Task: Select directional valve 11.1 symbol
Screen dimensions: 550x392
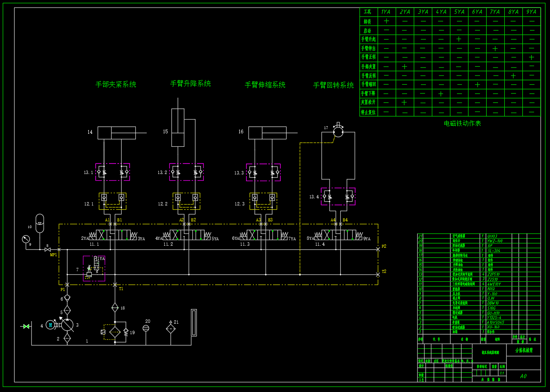Action: pyautogui.click(x=113, y=235)
